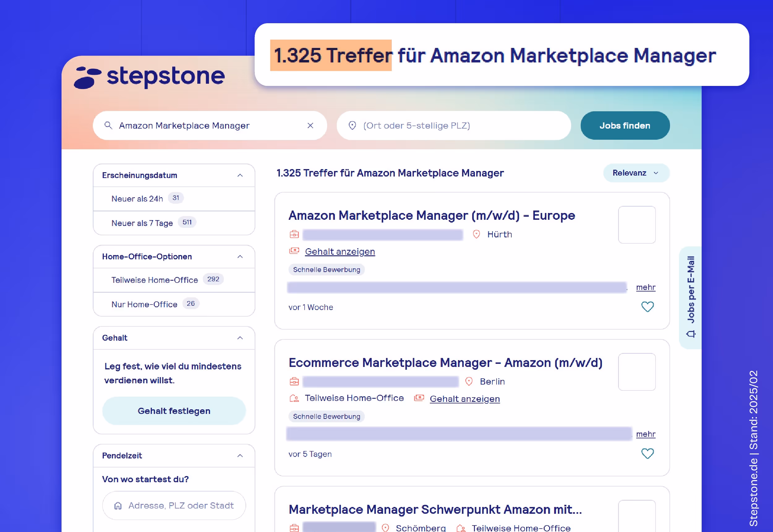The image size is (773, 532).
Task: Collapse the Pendelzeit filter section
Action: tap(240, 455)
